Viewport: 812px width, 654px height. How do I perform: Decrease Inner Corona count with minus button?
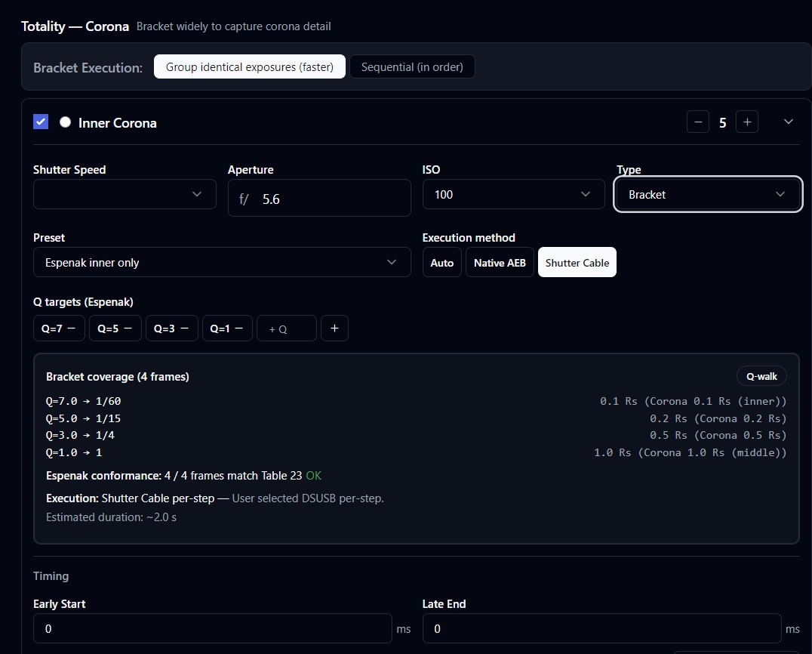coord(697,122)
